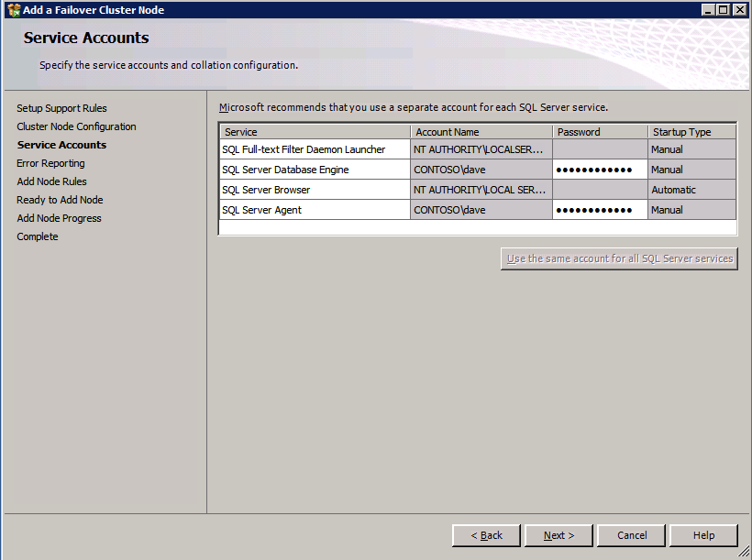Open Ready to Add Node step
Image resolution: width=752 pixels, height=560 pixels.
[60, 200]
